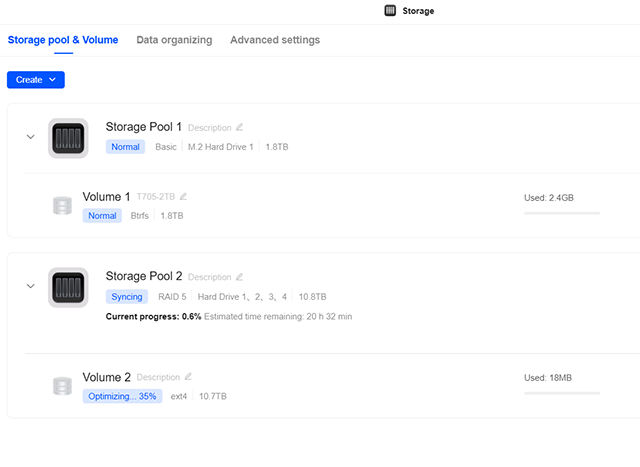Click pencil icon next to T705-2TB
The image size is (640, 467).
click(x=183, y=197)
